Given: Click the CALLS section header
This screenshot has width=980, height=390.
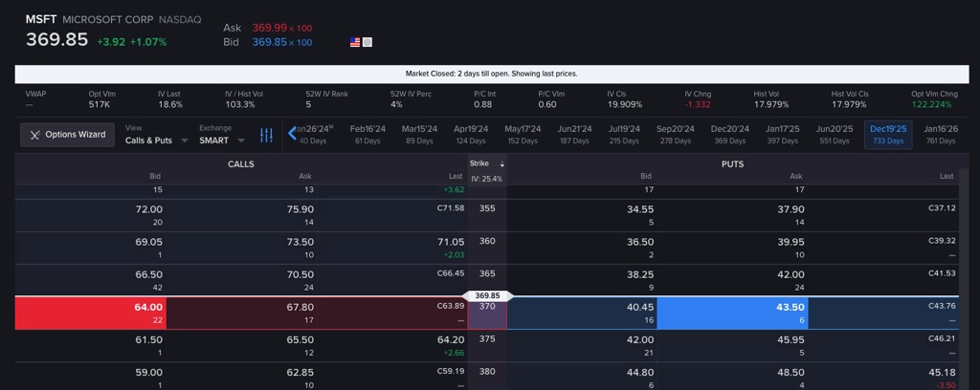Looking at the screenshot, I should [241, 164].
